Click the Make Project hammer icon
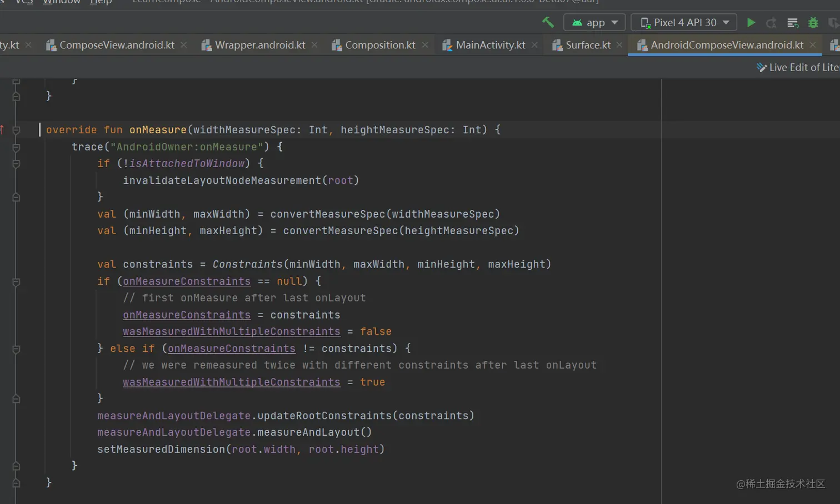Screen dimensions: 840x504 point(548,22)
